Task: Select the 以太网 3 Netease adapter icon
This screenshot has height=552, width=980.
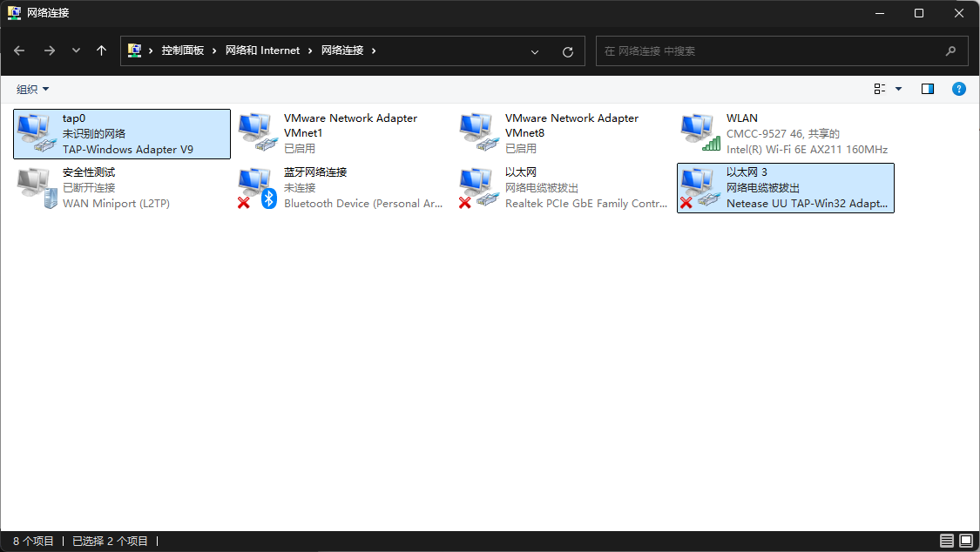Action: [700, 187]
